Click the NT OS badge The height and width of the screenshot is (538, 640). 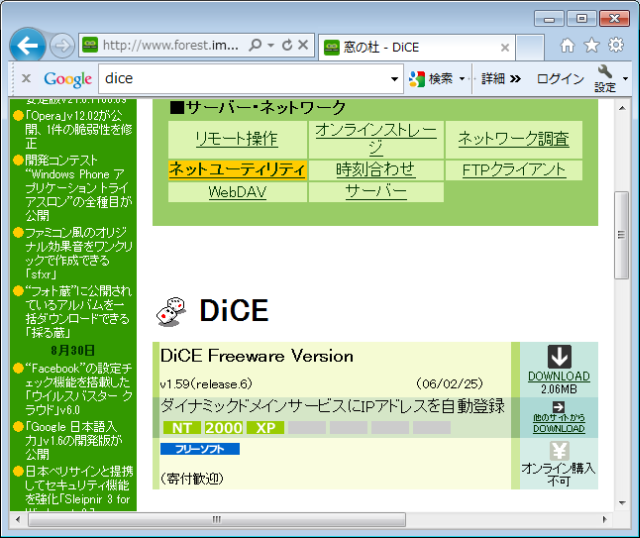click(182, 428)
